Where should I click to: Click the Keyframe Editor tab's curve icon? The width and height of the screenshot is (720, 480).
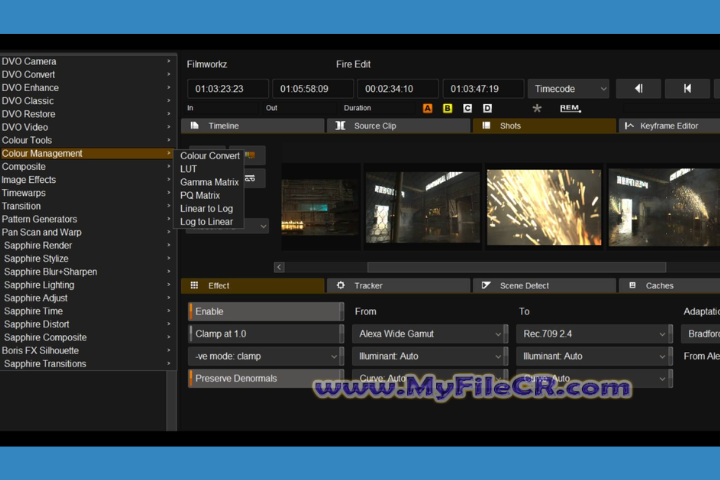click(629, 125)
